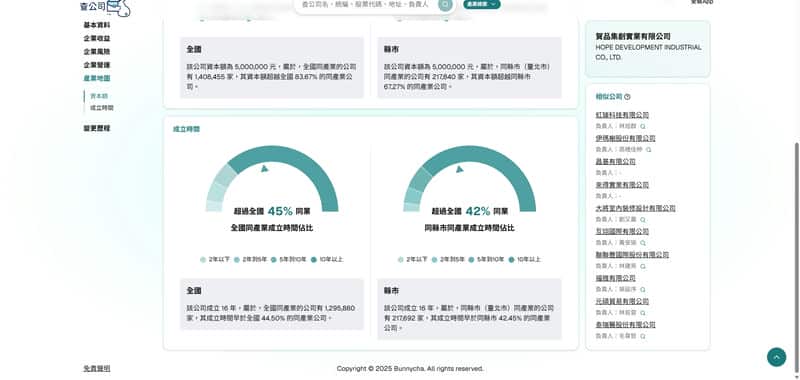Open 基本資料 in the sidebar
800x380 pixels.
97,25
